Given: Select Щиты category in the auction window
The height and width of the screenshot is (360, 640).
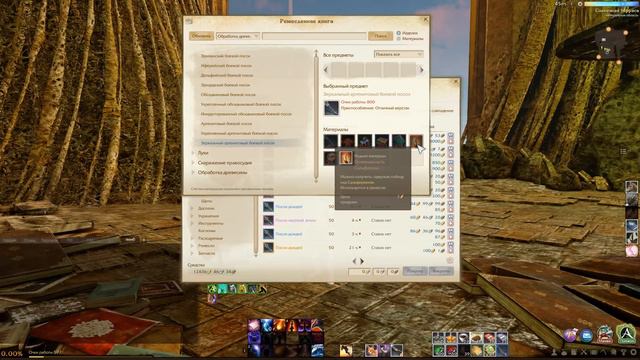Looking at the screenshot, I should click(207, 201).
